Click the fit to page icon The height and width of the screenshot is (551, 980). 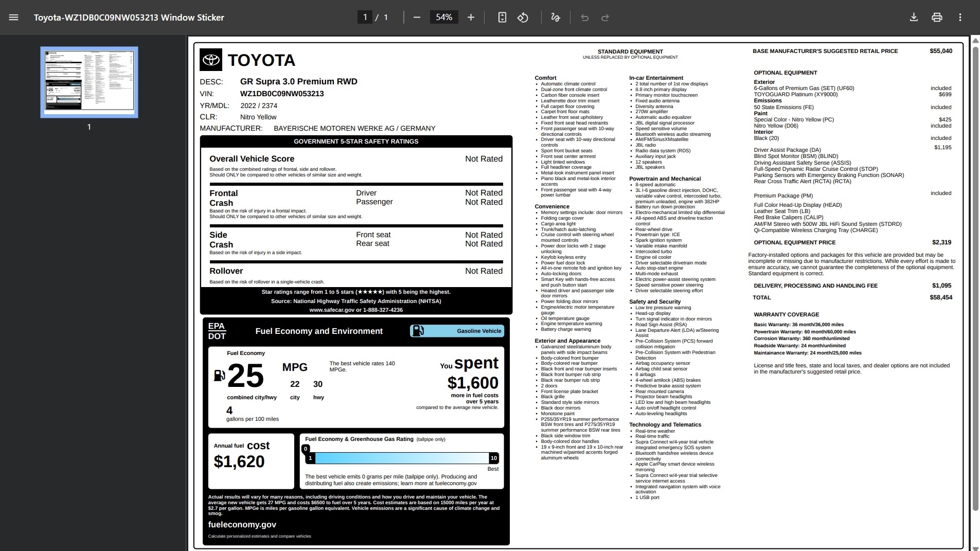point(502,17)
